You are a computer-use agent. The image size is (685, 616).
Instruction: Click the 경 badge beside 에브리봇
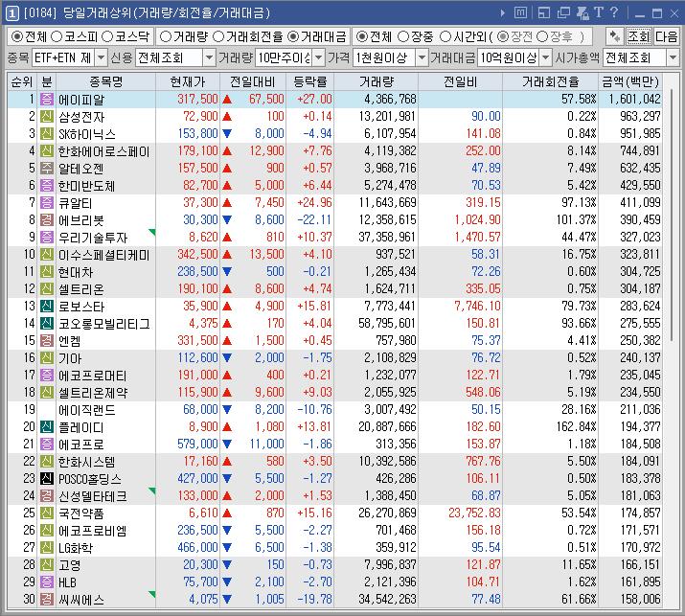pos(47,219)
